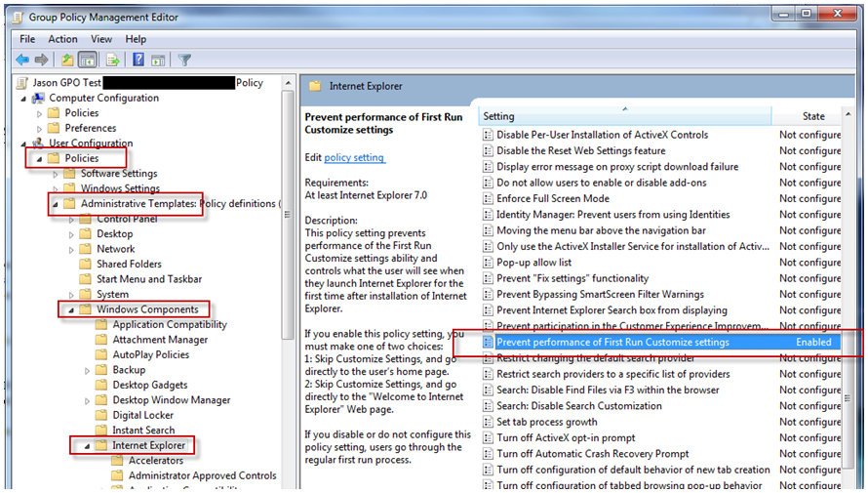Expand the System tree node
The height and width of the screenshot is (493, 868).
(71, 295)
